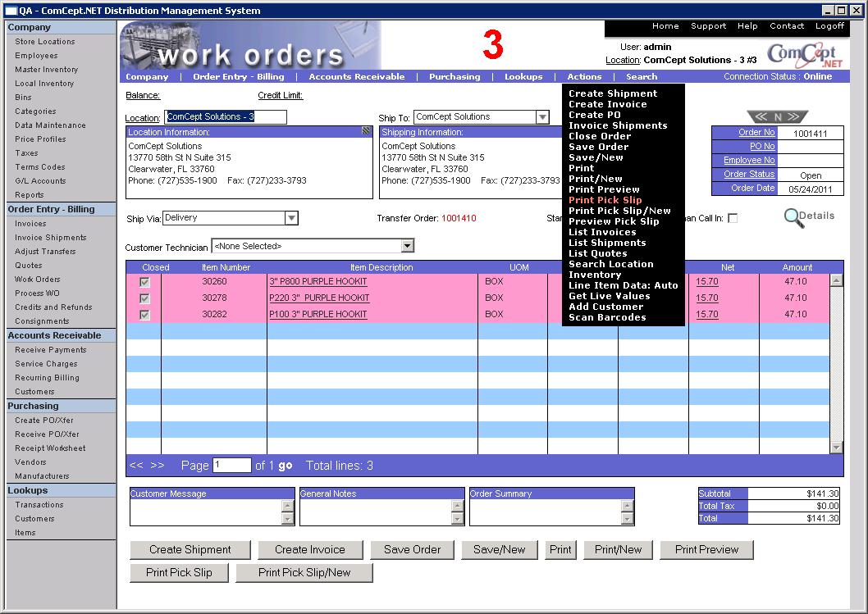Select Print Pick Slip from Actions menu
868x614 pixels.
pyautogui.click(x=605, y=200)
